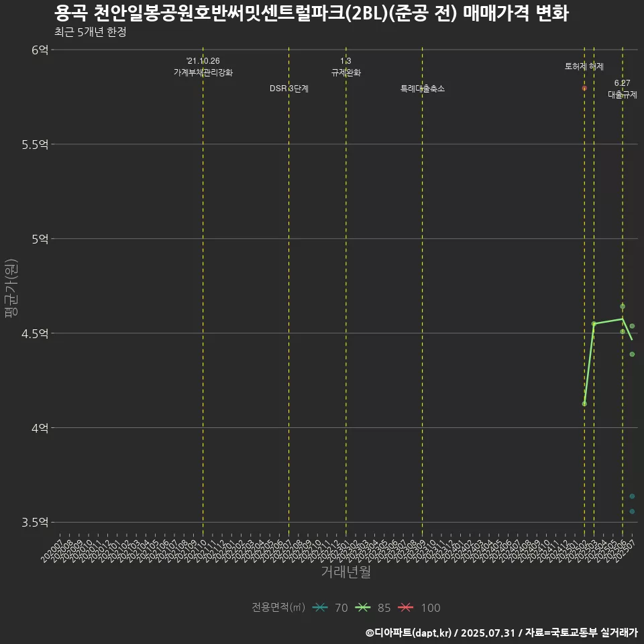
Task: Click the '특례대출축소' annotation label
Action: click(422, 89)
